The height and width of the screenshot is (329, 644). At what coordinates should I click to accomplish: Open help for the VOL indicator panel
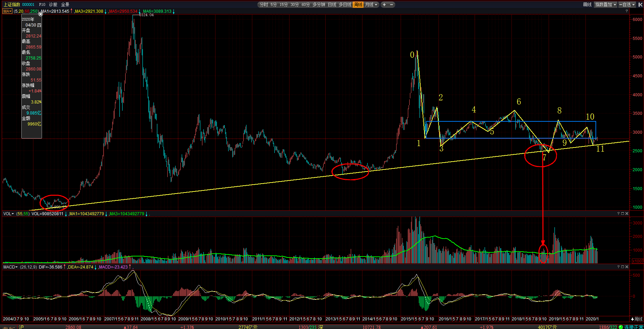tap(618, 213)
